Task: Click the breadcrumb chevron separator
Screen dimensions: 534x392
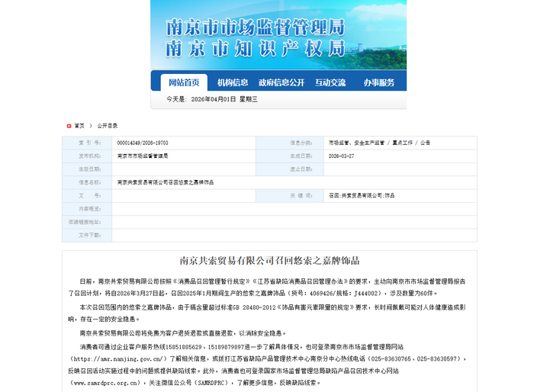Action: tap(91, 126)
